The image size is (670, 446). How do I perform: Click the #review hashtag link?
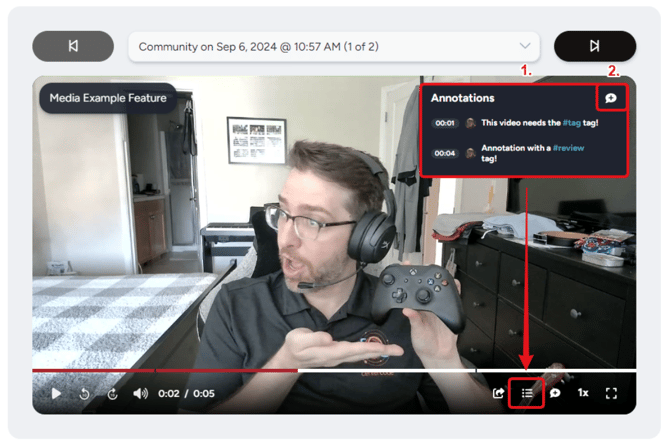point(567,148)
